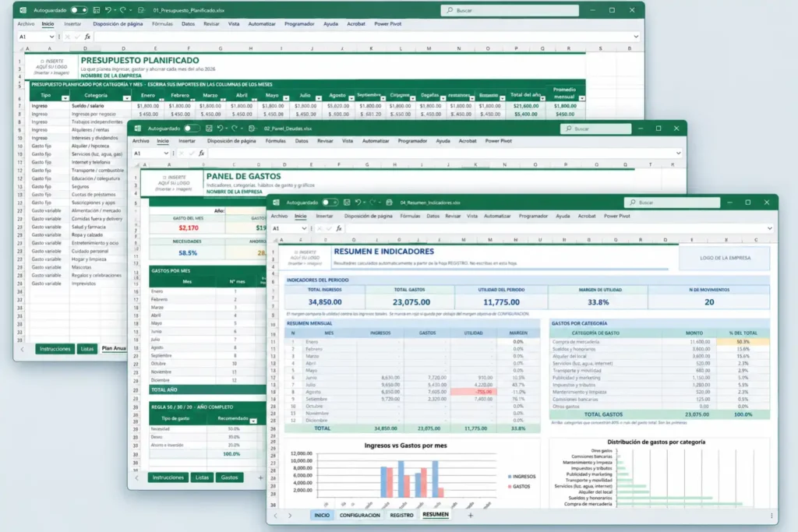Image resolution: width=798 pixels, height=532 pixels.
Task: Click search box in Resumen_Indicadores window
Action: (672, 203)
